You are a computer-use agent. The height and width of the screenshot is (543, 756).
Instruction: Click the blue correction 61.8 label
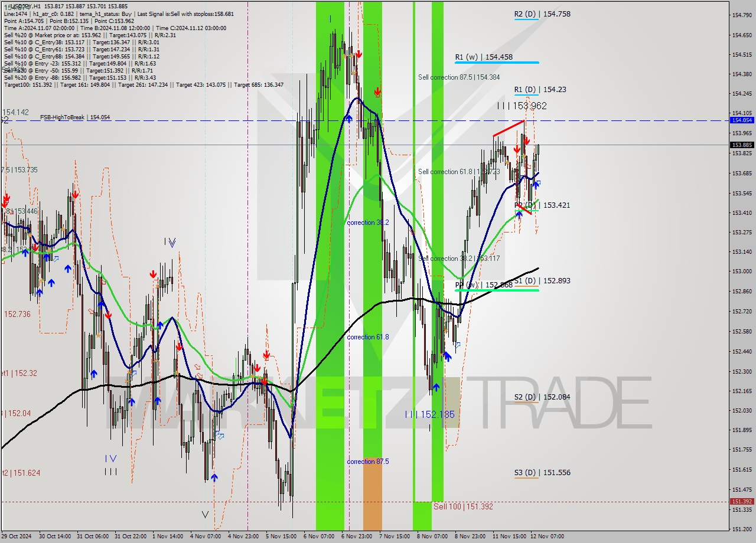[x=368, y=337]
